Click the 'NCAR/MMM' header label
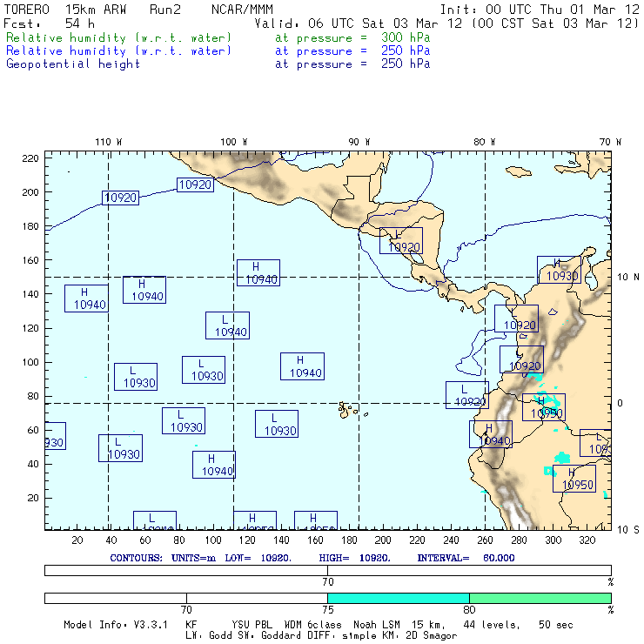 tap(242, 10)
